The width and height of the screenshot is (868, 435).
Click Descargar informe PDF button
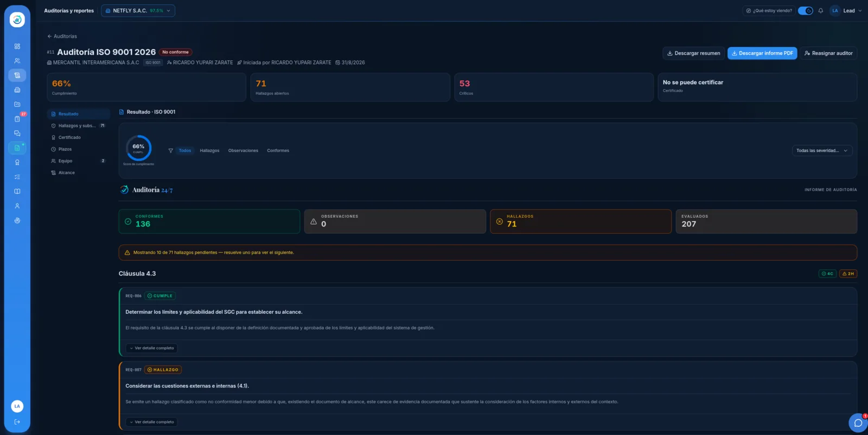pos(762,53)
